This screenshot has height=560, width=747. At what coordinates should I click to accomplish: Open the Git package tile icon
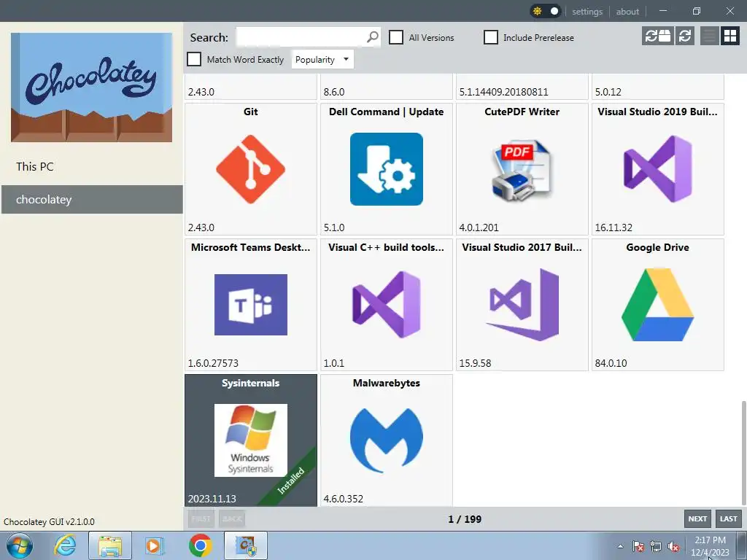pos(251,169)
